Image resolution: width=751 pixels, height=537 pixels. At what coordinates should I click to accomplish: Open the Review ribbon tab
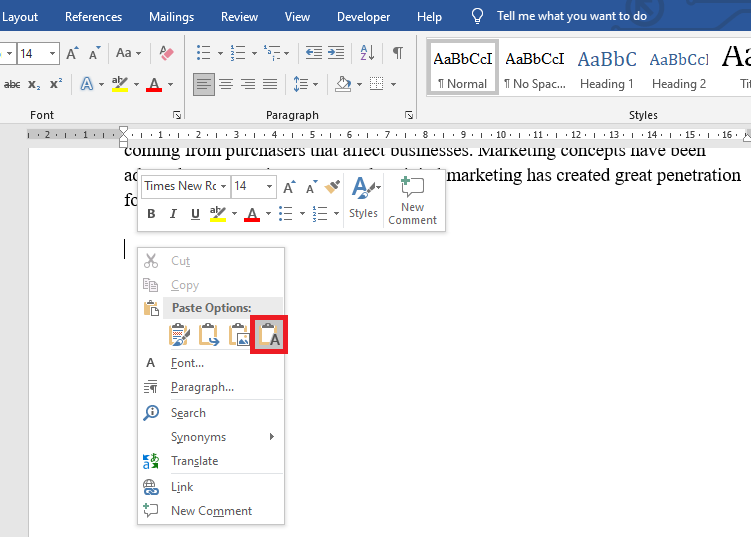pos(239,17)
